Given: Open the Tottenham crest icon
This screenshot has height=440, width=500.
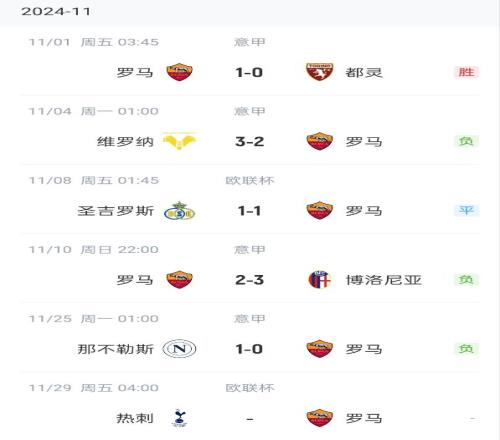Looking at the screenshot, I should (x=179, y=418).
